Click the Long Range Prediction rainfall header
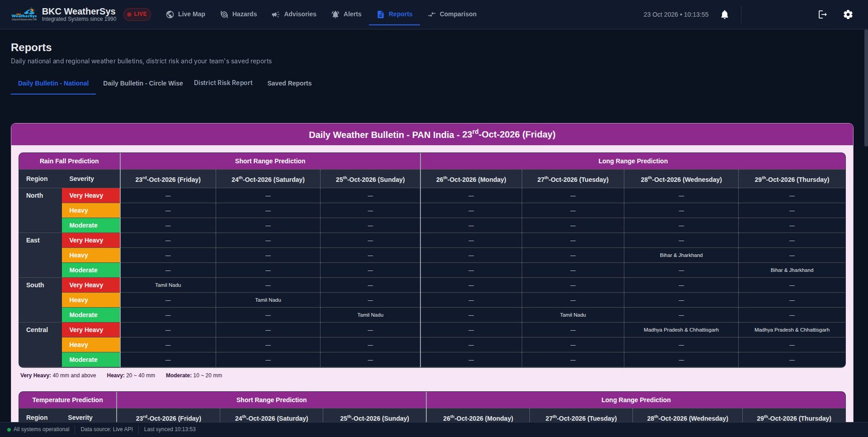This screenshot has height=437, width=868. pyautogui.click(x=633, y=161)
